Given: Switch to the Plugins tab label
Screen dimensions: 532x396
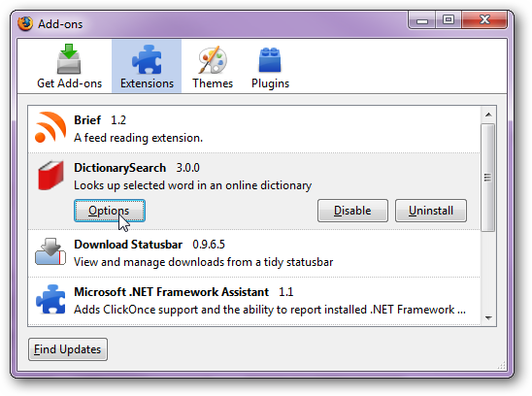Looking at the screenshot, I should [x=270, y=83].
